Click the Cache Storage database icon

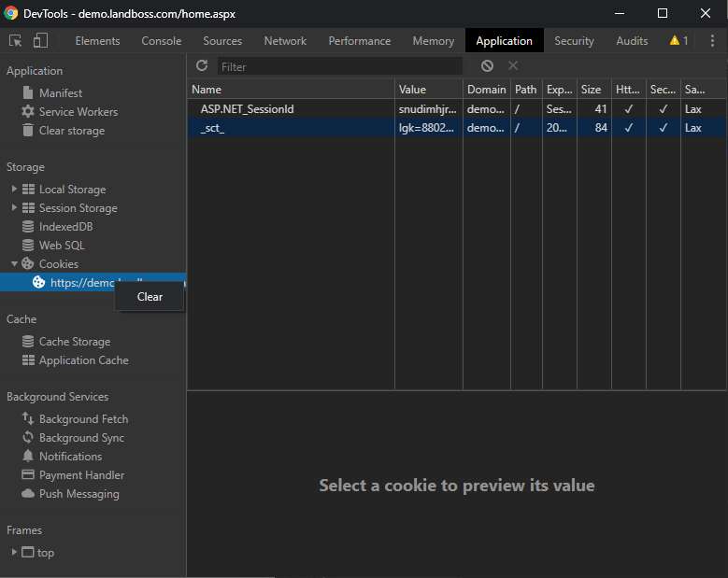(x=28, y=342)
